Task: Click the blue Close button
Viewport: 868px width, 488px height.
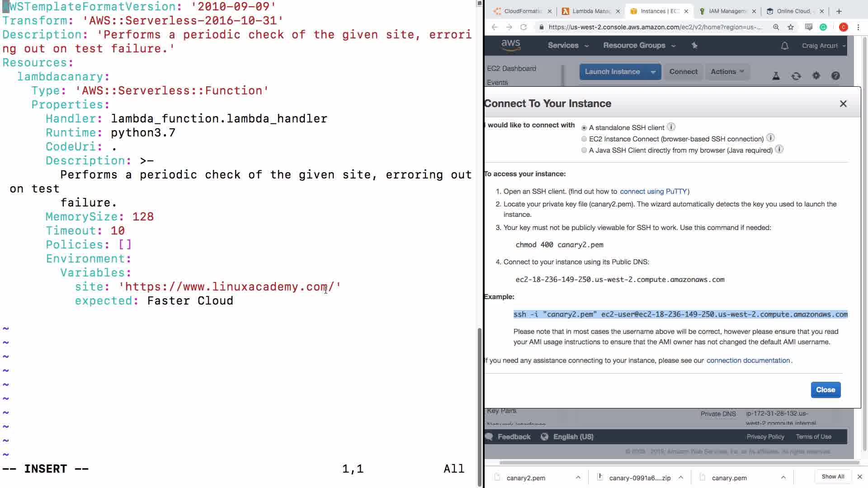Action: pyautogui.click(x=826, y=390)
